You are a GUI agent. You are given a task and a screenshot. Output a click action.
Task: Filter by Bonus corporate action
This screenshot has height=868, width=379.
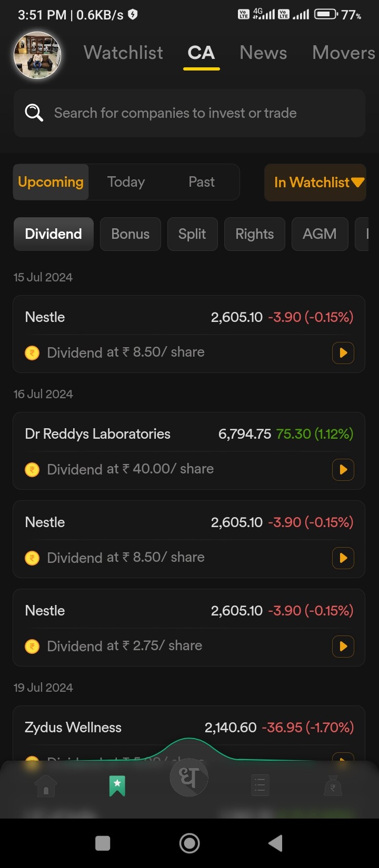click(x=130, y=234)
